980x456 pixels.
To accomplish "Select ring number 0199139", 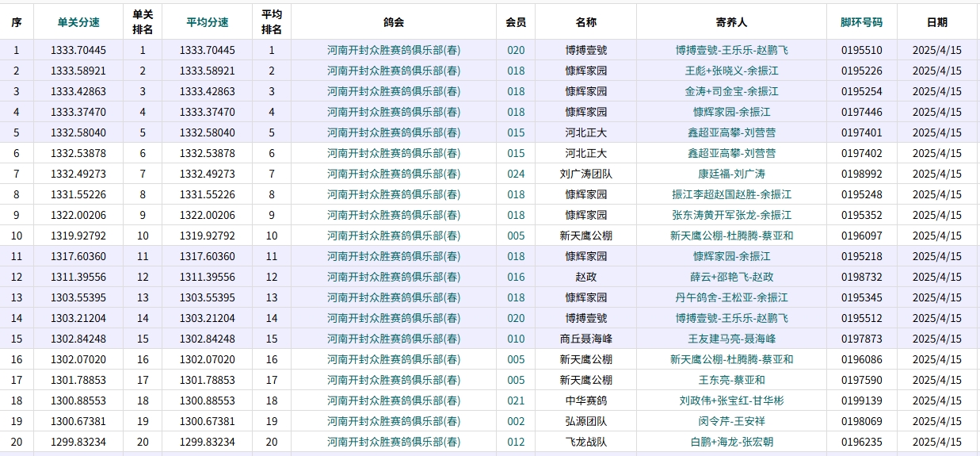I will pyautogui.click(x=861, y=400).
